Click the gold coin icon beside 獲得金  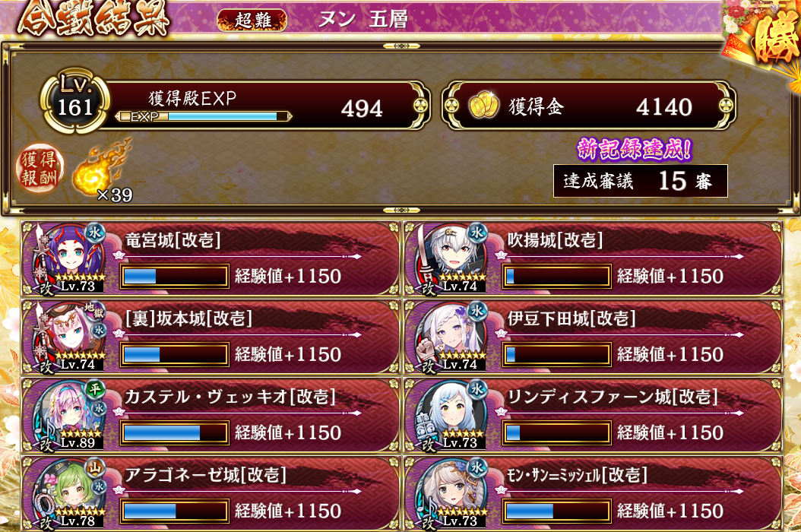pos(483,106)
